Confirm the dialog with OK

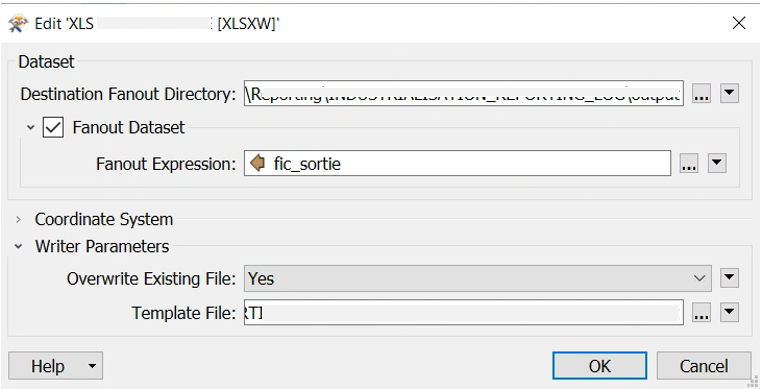click(x=600, y=366)
